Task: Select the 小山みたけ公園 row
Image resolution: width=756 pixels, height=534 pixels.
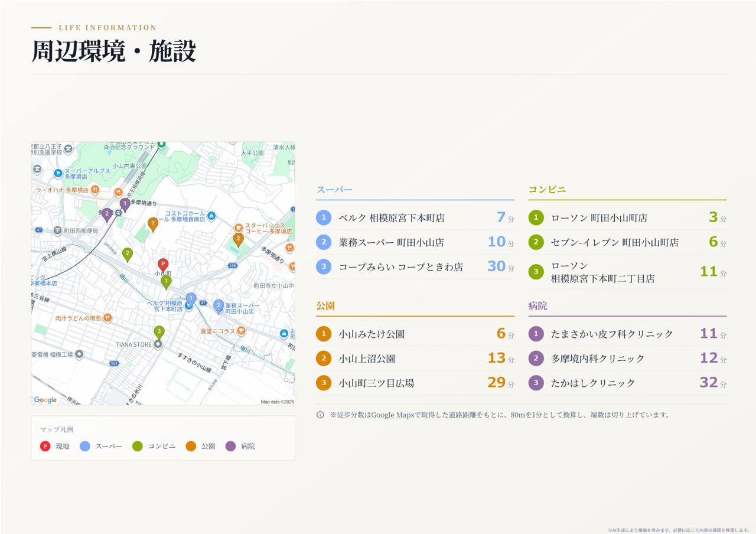Action: pos(415,334)
